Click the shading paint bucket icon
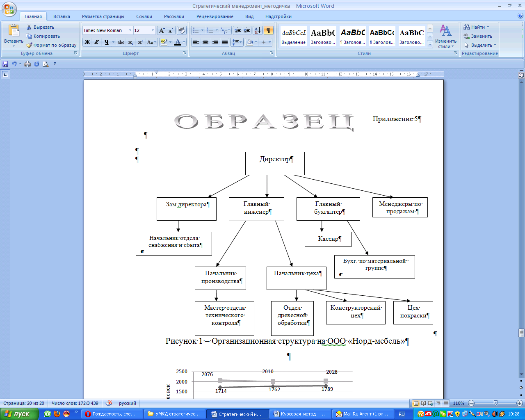This screenshot has width=525, height=420. click(249, 42)
